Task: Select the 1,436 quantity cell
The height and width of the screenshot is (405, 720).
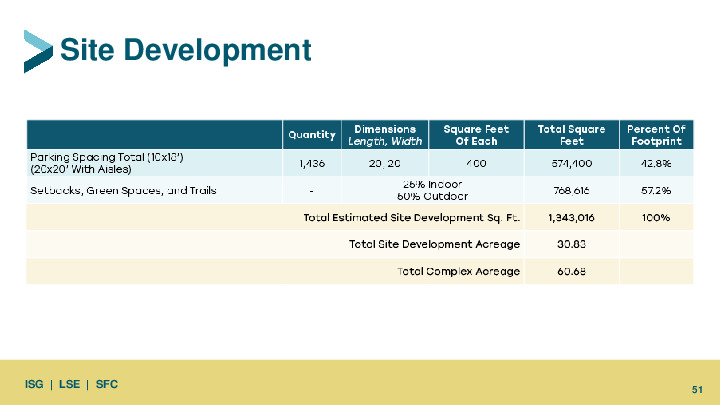Action: tap(312, 163)
